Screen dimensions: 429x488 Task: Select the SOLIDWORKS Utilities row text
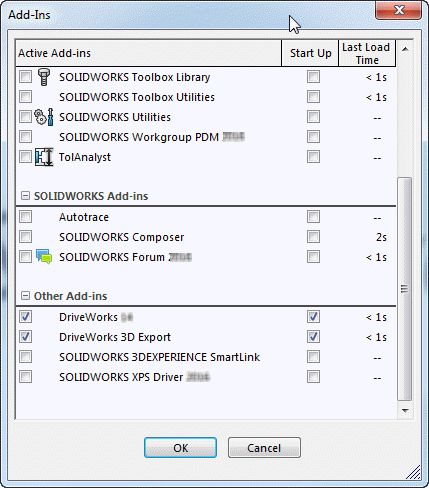(115, 117)
